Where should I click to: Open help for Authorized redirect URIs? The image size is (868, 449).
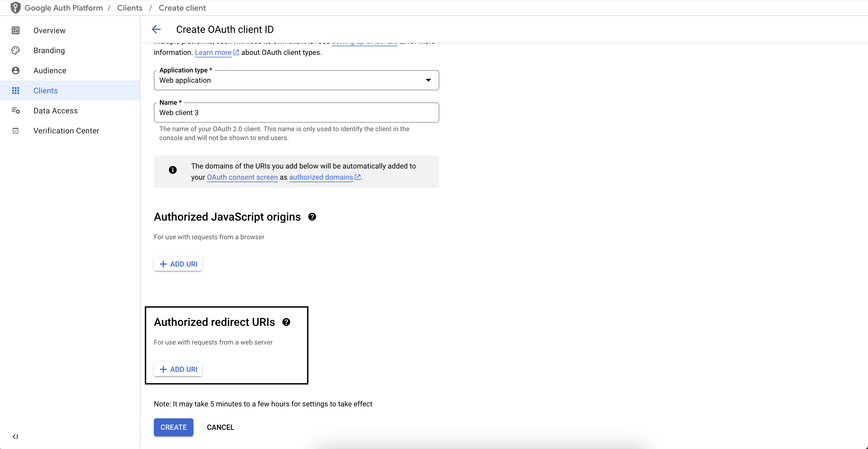(x=287, y=322)
